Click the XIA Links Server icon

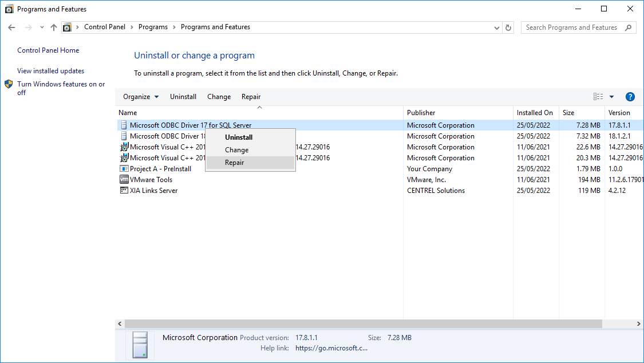click(124, 191)
